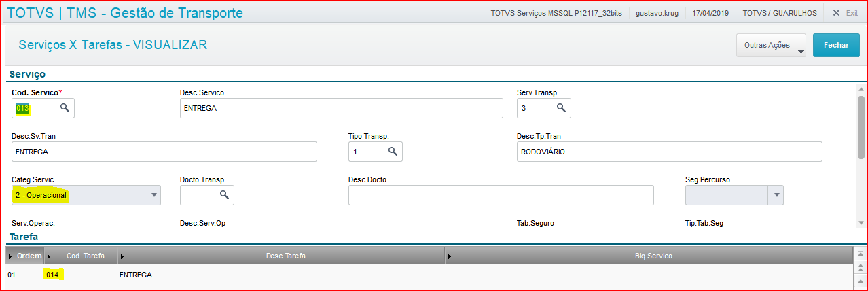Click the Tipo Transp. search magnifier icon
The width and height of the screenshot is (868, 291).
point(393,152)
